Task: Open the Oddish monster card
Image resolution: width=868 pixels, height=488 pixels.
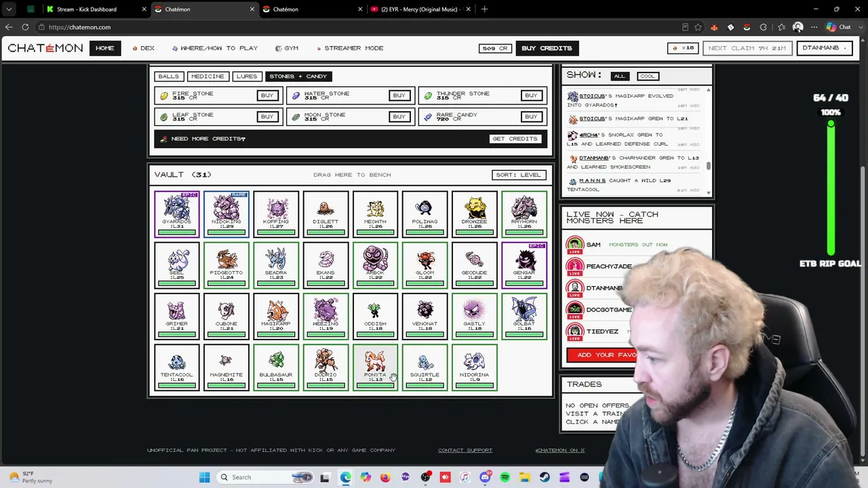Action: [x=375, y=317]
